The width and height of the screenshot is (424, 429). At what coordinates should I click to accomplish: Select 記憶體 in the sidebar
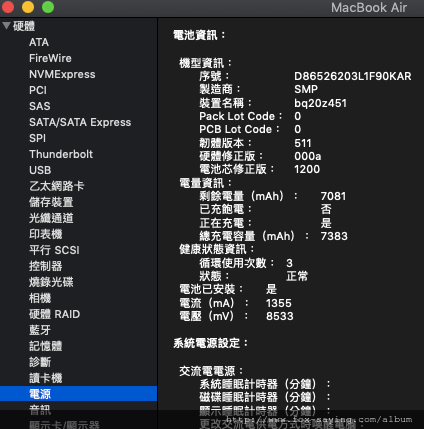(x=45, y=346)
